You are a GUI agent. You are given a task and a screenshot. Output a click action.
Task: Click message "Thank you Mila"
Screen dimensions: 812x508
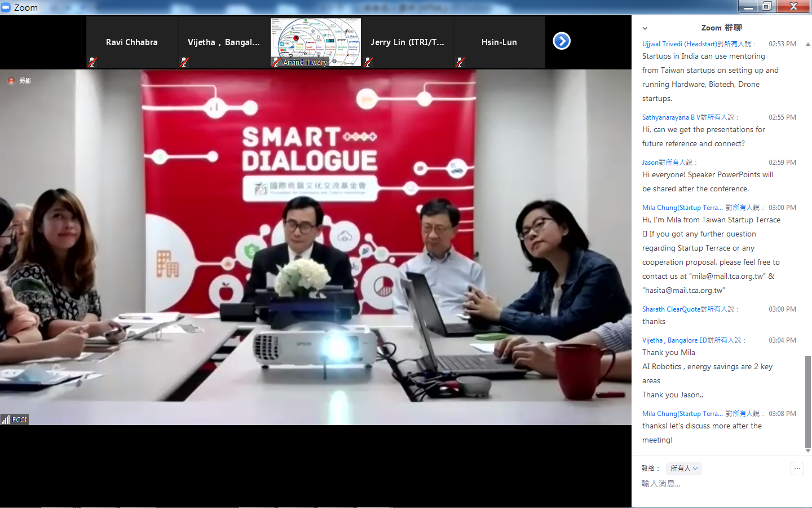(668, 353)
